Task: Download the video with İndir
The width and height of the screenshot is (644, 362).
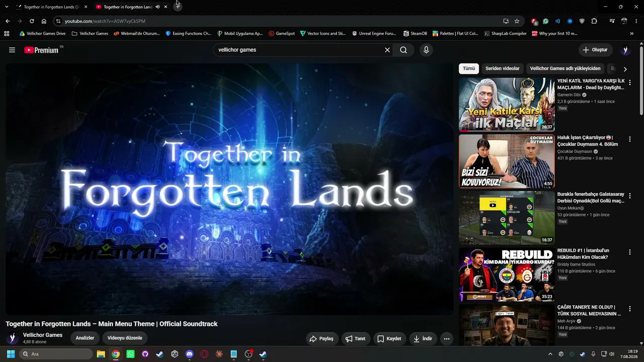Action: click(x=423, y=339)
